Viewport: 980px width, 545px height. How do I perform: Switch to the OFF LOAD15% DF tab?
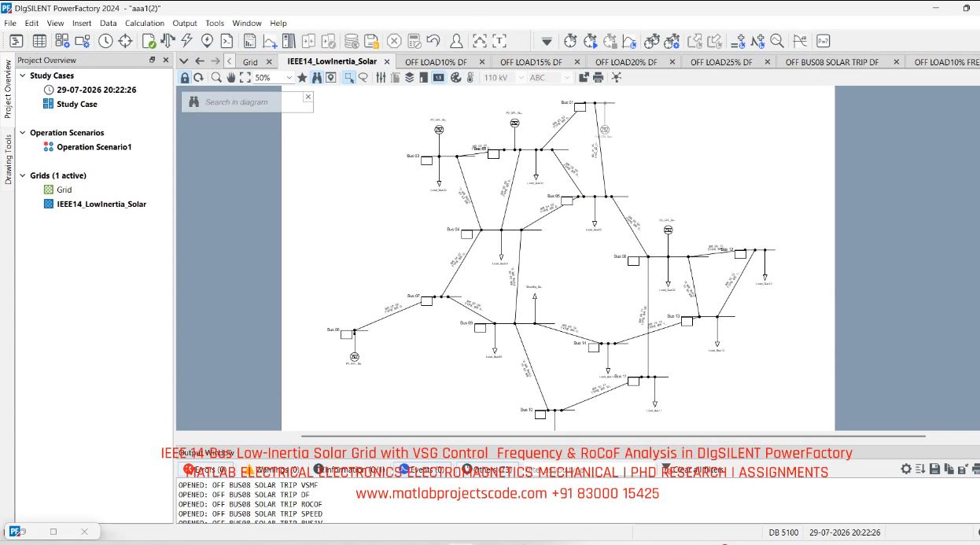pos(531,61)
